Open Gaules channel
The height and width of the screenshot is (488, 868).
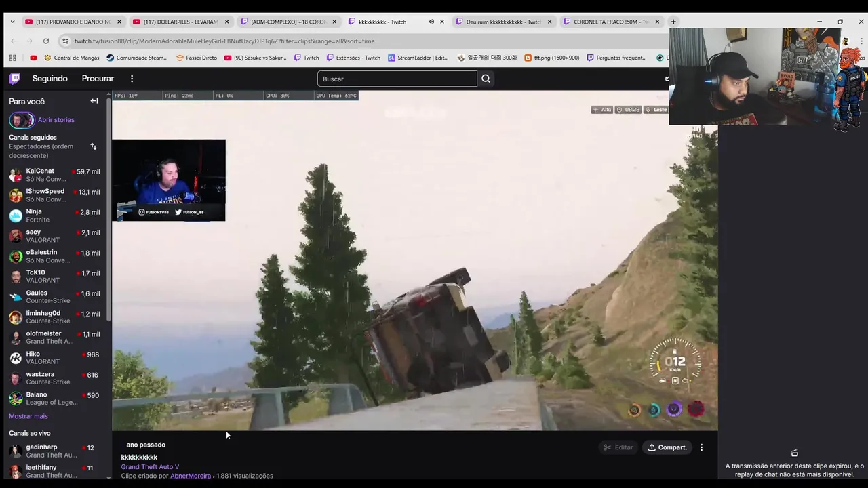54,297
